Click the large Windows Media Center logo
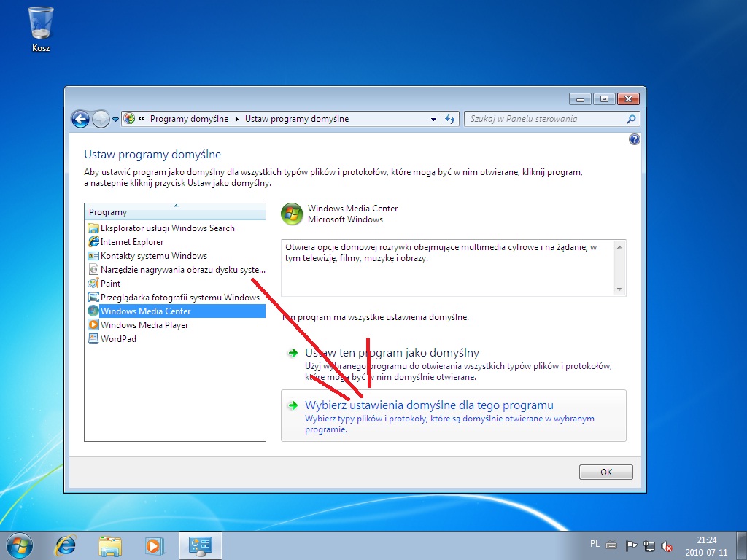 [292, 214]
